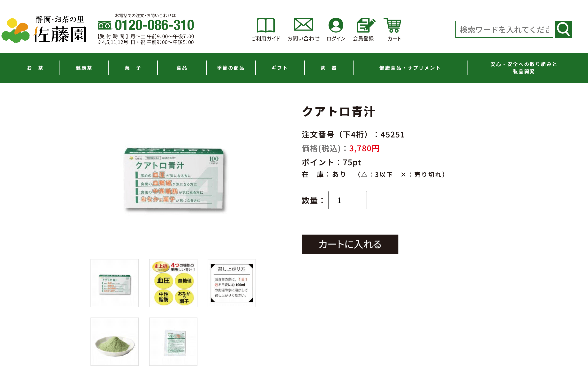Click the お問い合わせ envelope icon
This screenshot has height=379, width=588.
[303, 24]
